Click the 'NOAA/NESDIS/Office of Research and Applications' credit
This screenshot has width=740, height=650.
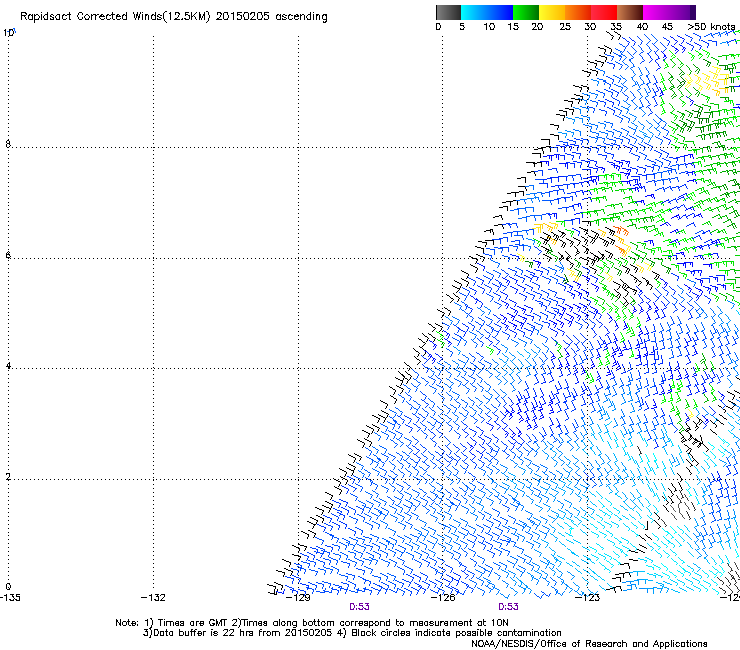589,644
